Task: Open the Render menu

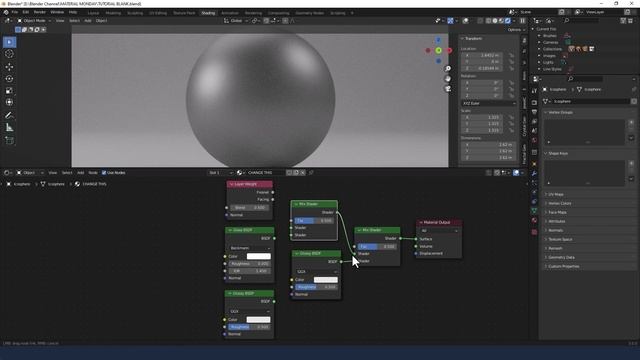Action: click(x=40, y=12)
